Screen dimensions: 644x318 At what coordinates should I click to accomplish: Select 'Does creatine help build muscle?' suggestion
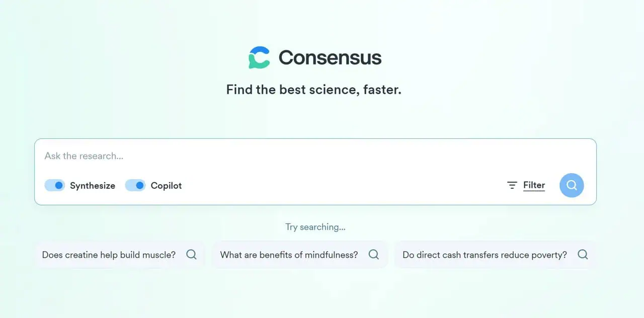coord(109,255)
